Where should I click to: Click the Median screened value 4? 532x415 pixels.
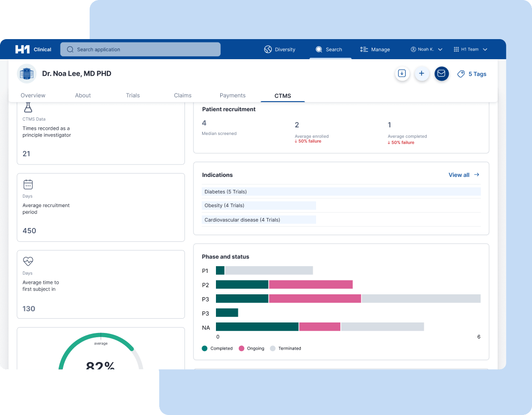coord(204,123)
